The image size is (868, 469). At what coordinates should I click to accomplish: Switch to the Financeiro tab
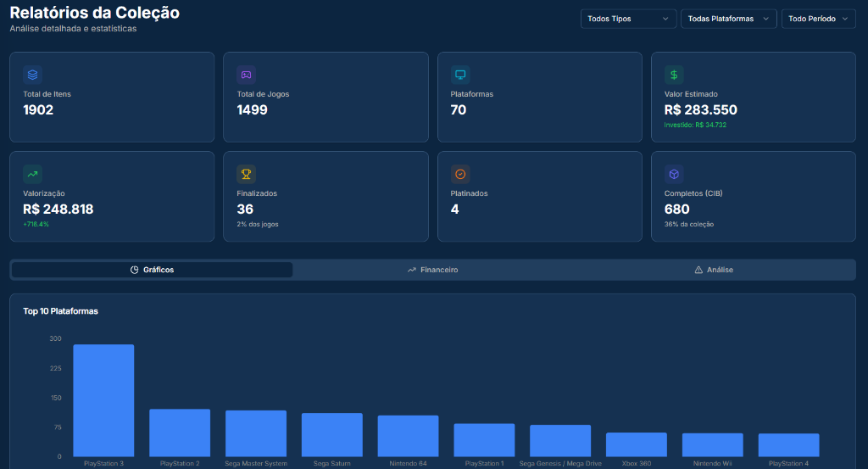(433, 270)
